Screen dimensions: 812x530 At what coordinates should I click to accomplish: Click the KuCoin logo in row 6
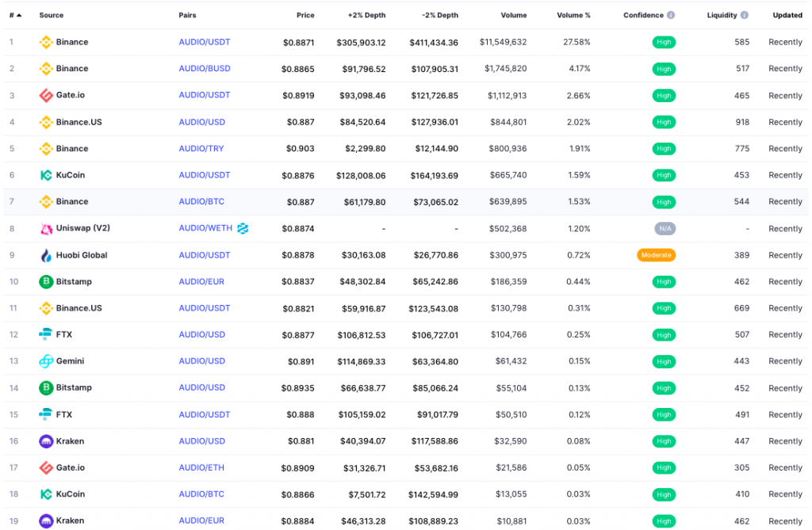tap(46, 175)
